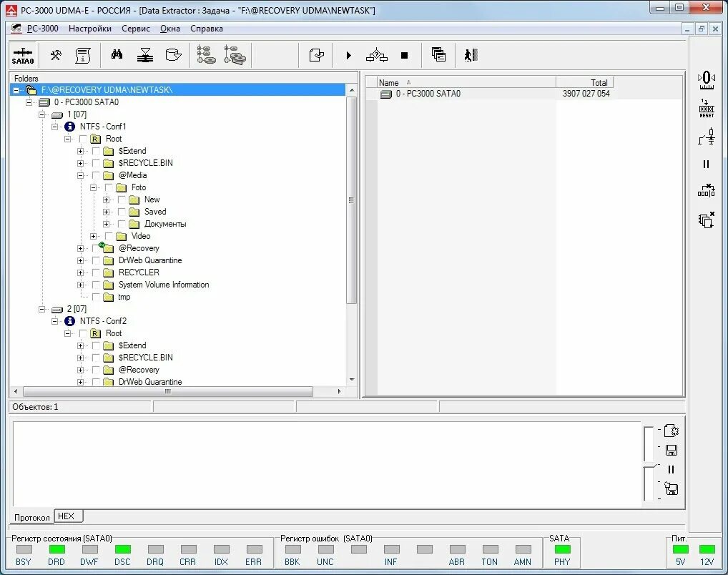
Task: Stop the task with square icon
Action: (x=404, y=56)
